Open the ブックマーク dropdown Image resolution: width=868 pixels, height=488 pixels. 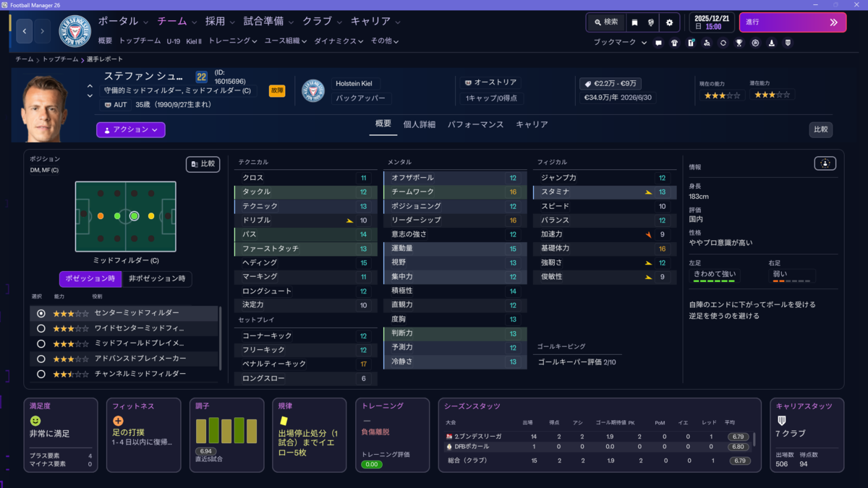(x=621, y=43)
